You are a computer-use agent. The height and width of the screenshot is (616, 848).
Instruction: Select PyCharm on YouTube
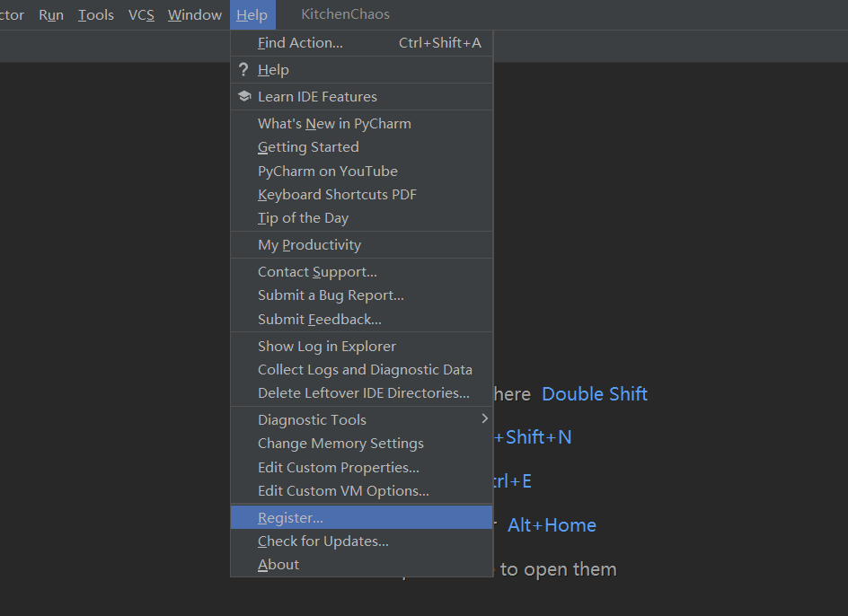point(362,171)
